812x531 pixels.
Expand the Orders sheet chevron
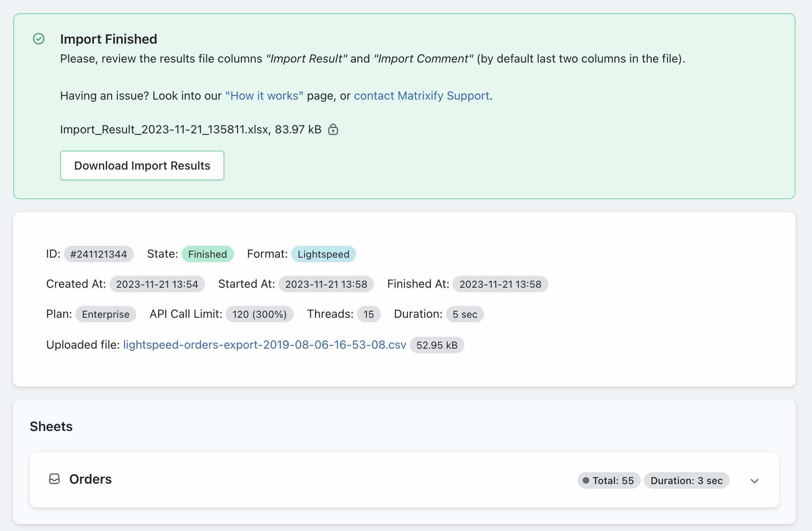(x=754, y=481)
